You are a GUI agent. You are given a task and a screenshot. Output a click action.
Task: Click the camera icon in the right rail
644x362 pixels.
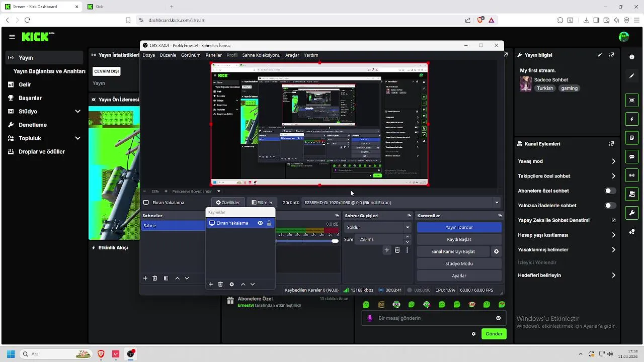632,194
